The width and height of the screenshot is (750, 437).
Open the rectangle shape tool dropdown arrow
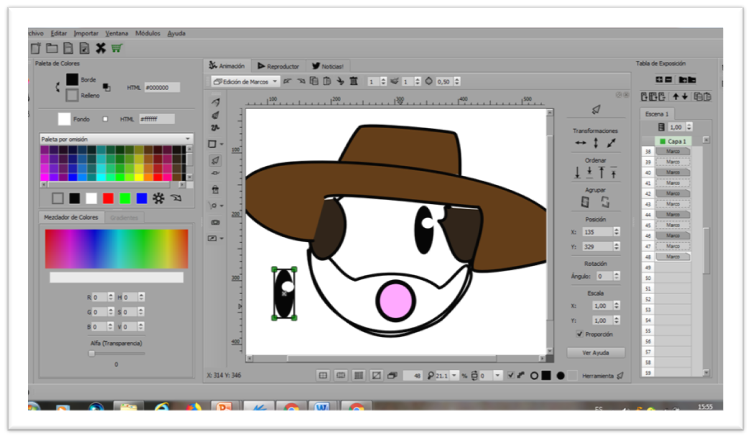(x=223, y=144)
